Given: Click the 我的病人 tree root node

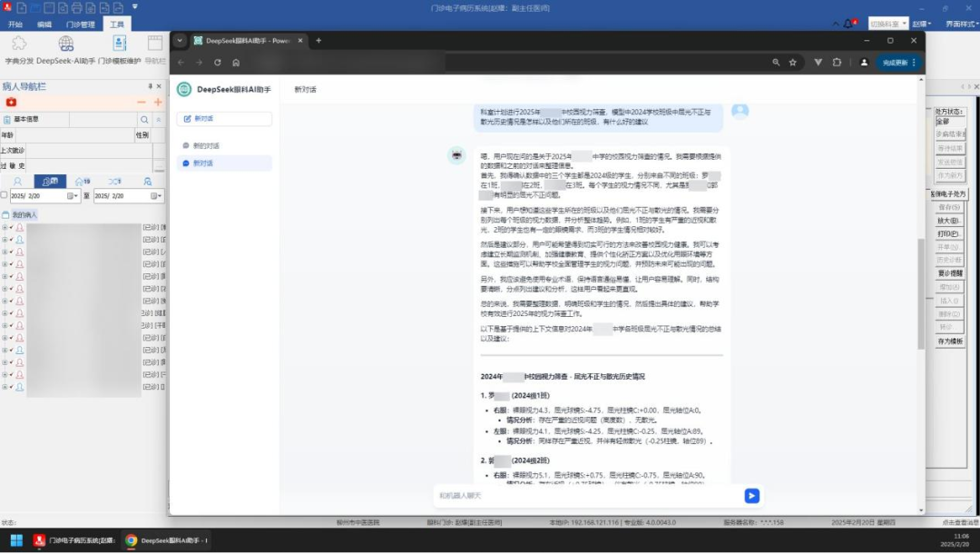Looking at the screenshot, I should [24, 215].
